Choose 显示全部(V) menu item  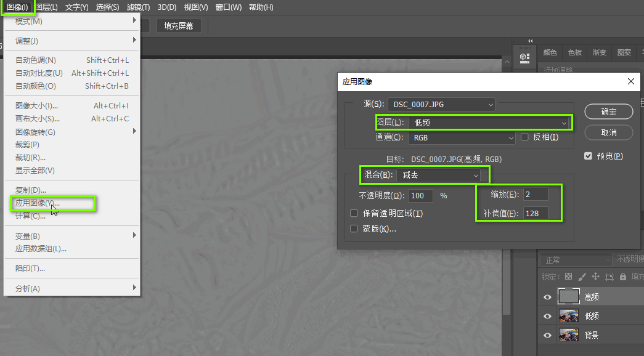(x=72, y=171)
